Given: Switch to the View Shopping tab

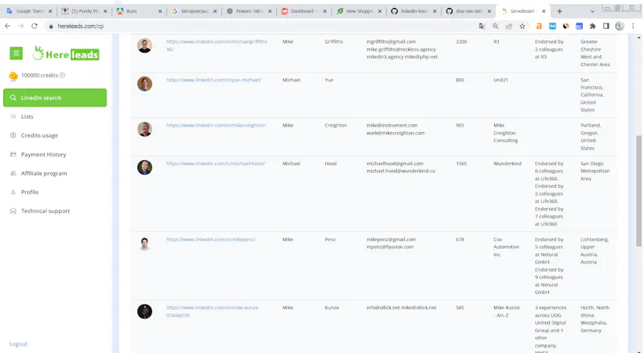Looking at the screenshot, I should coord(359,11).
